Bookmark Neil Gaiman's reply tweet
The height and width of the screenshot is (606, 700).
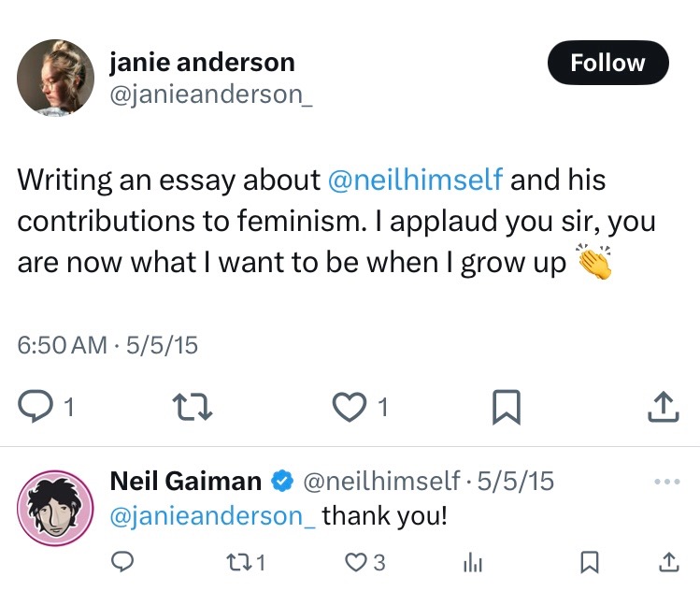point(590,562)
